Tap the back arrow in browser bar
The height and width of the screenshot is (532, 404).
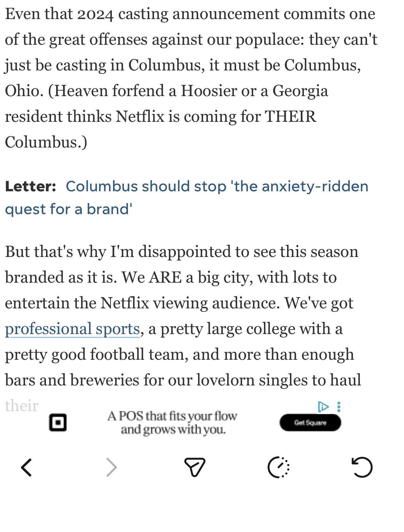(26, 467)
